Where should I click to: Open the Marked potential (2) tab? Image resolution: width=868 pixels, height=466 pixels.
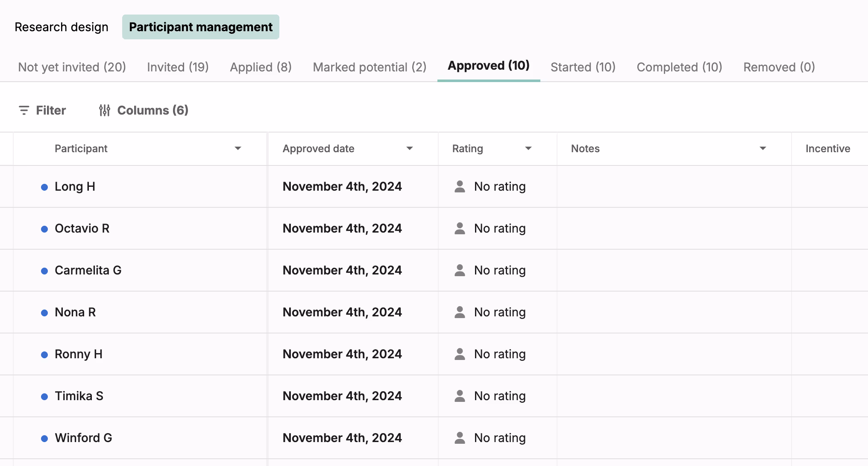[369, 67]
